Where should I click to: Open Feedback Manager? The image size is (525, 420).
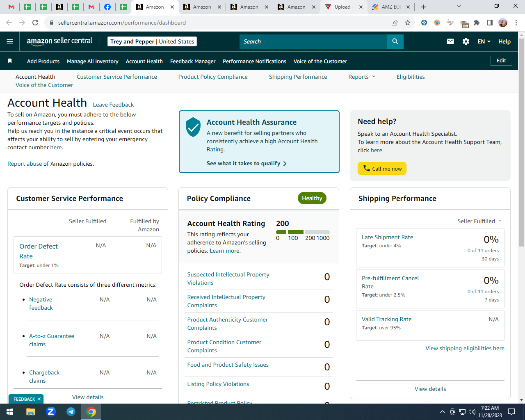193,61
